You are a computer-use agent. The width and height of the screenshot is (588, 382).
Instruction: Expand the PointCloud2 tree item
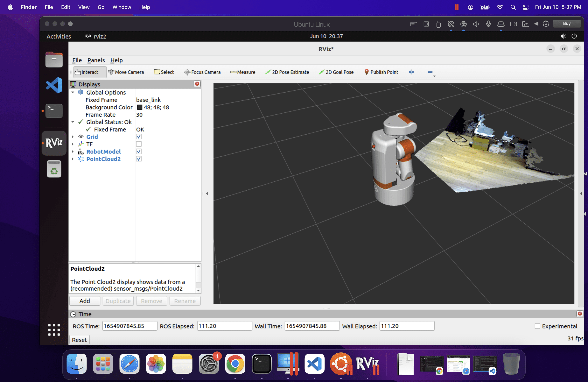(73, 159)
